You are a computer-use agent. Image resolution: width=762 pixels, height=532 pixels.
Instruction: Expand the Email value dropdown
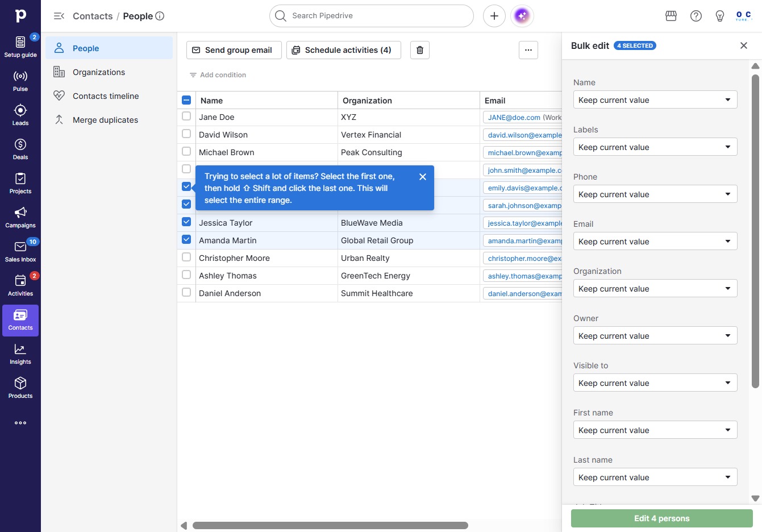pyautogui.click(x=655, y=242)
